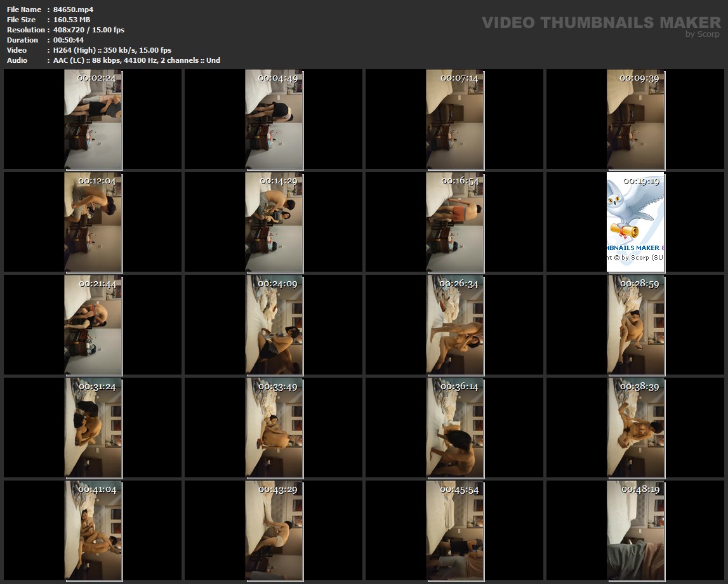The image size is (728, 584).
Task: Select the thumbnail stamped 00:07:14
Action: pos(455,119)
